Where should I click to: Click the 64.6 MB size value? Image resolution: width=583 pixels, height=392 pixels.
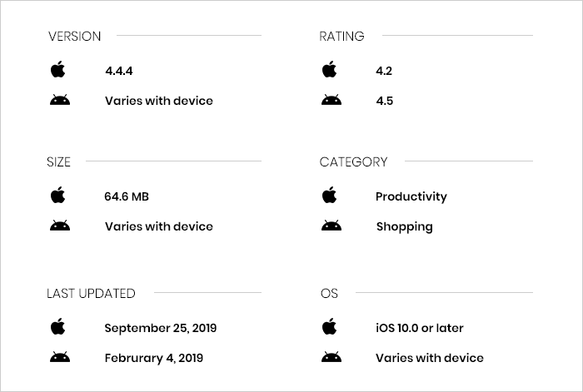[127, 196]
